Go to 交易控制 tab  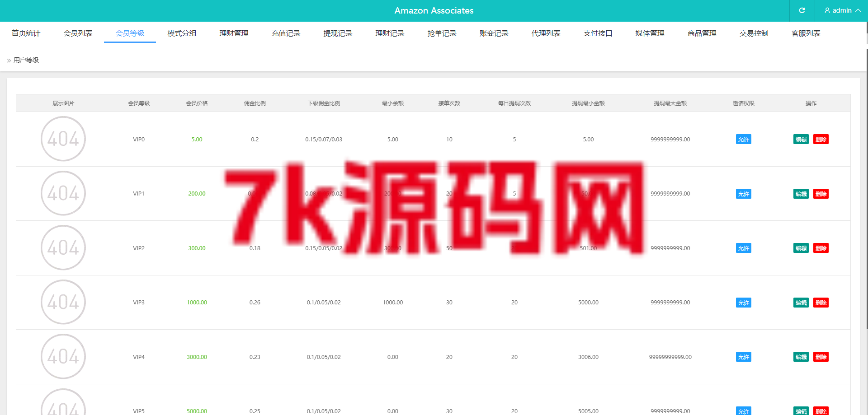[754, 33]
